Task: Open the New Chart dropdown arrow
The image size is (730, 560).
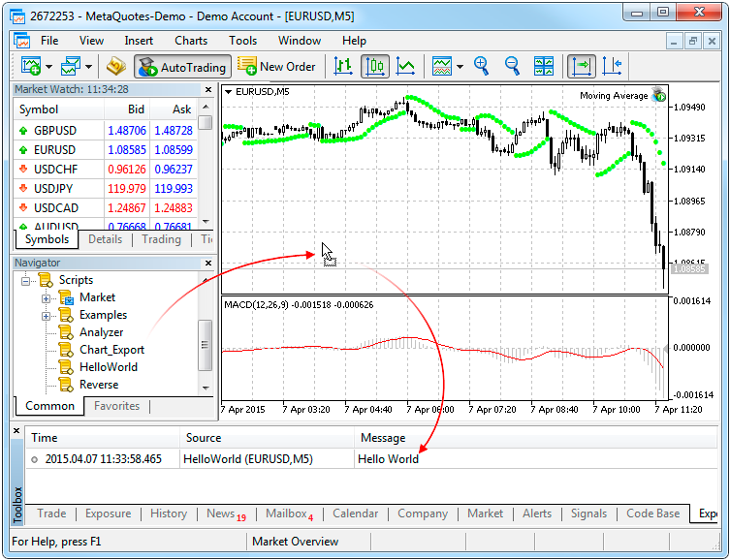Action: pyautogui.click(x=48, y=67)
